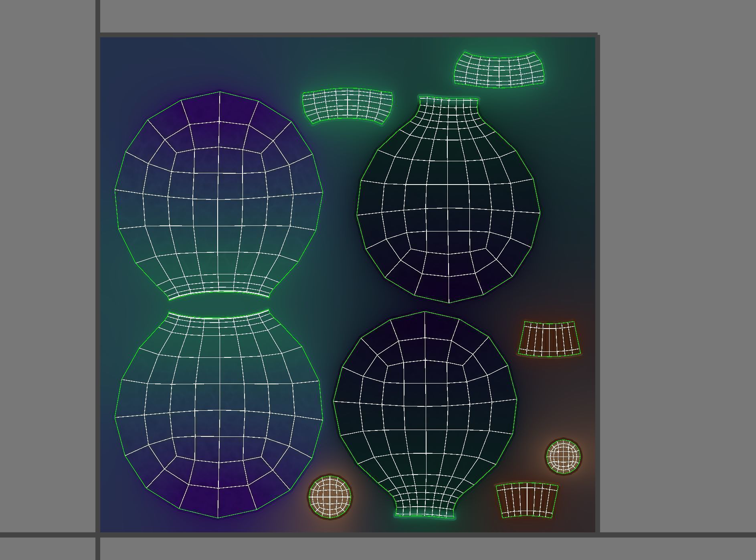Viewport: 756px width, 560px height.
Task: Select the smaller circular island near right edge
Action: point(563,457)
